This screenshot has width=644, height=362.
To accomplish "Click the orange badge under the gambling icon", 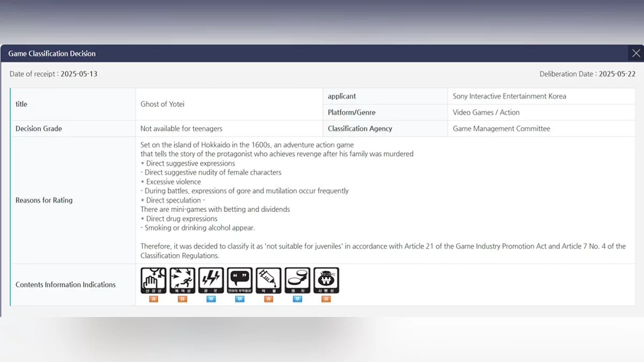I will 326,299.
